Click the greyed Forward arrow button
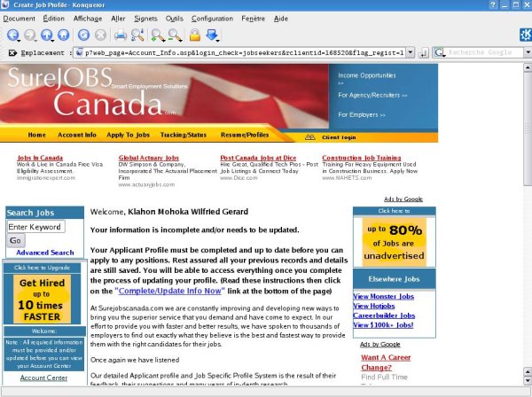532x397 pixels. [x=30, y=35]
